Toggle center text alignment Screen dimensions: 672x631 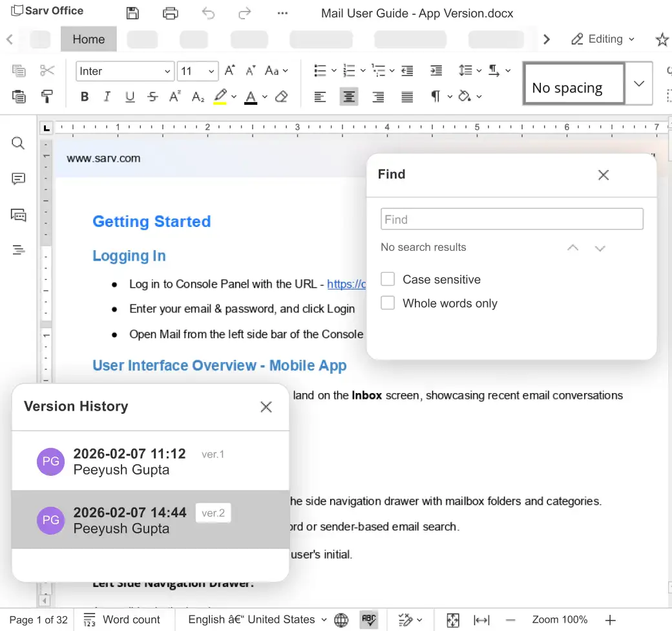[x=349, y=96]
